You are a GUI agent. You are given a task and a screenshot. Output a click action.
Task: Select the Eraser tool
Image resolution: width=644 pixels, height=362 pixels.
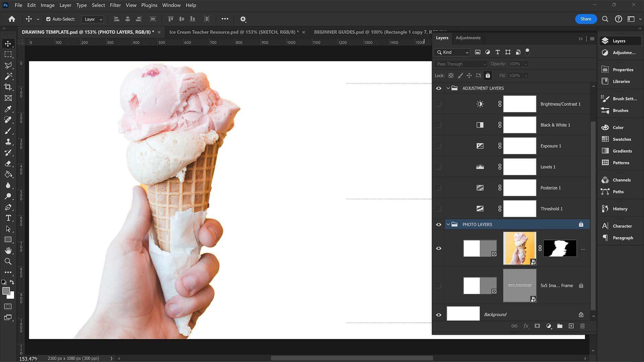8,163
